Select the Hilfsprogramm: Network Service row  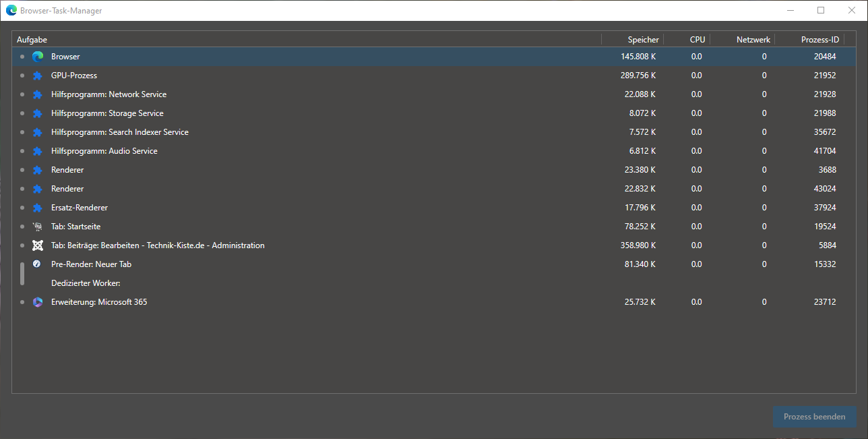(108, 94)
